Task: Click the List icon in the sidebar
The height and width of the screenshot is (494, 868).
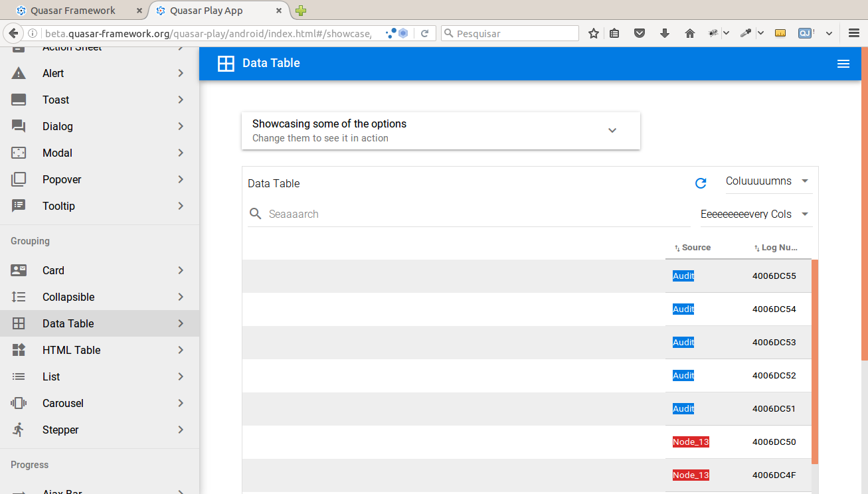Action: (x=19, y=376)
